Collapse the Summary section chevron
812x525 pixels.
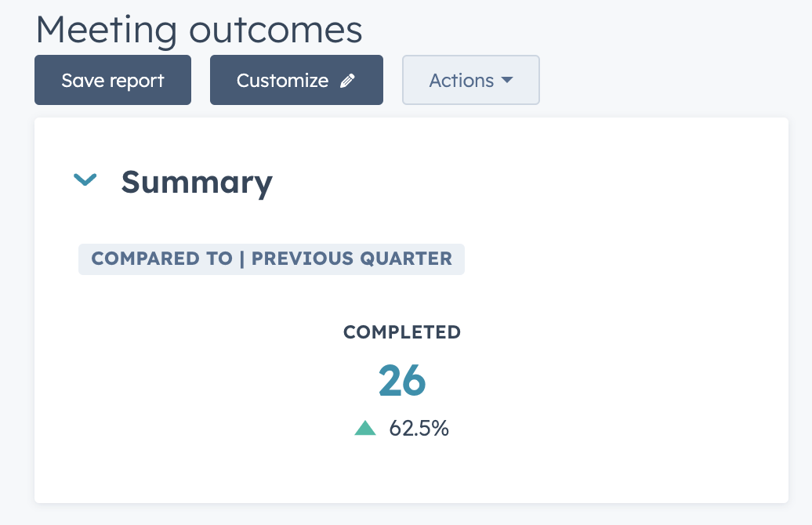click(85, 179)
